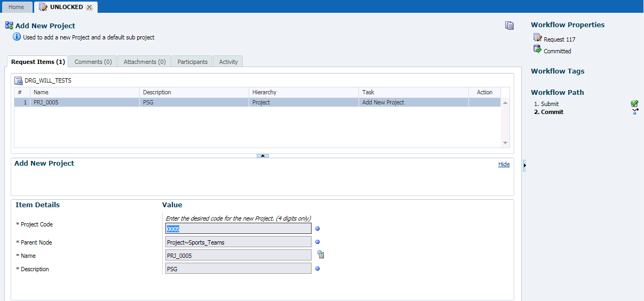Close the UNLOCKED tab
The width and height of the screenshot is (644, 301).
[89, 7]
